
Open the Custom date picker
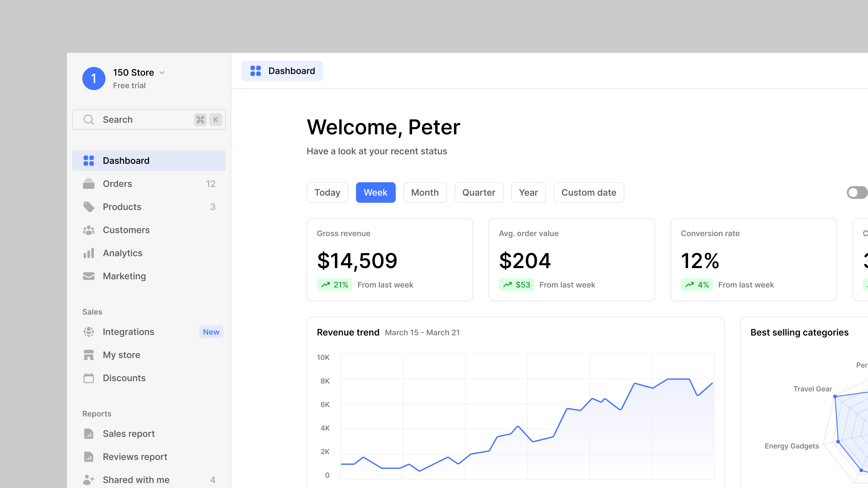point(588,192)
